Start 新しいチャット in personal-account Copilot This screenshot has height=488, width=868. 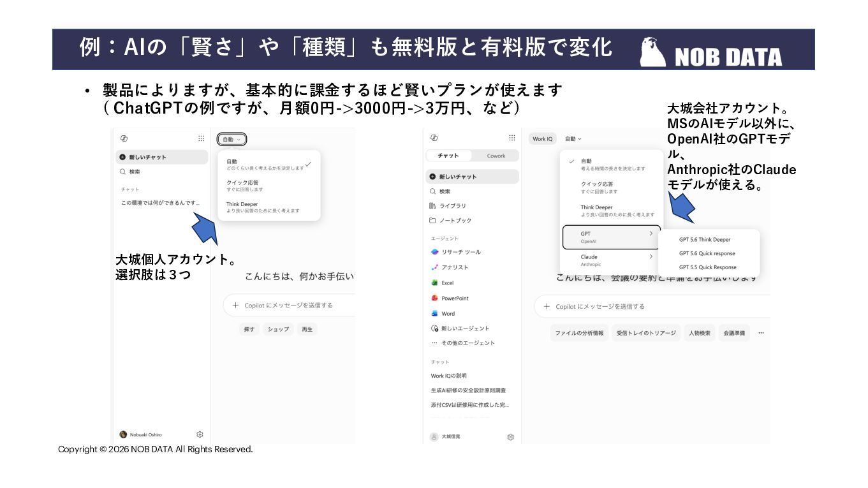click(162, 157)
